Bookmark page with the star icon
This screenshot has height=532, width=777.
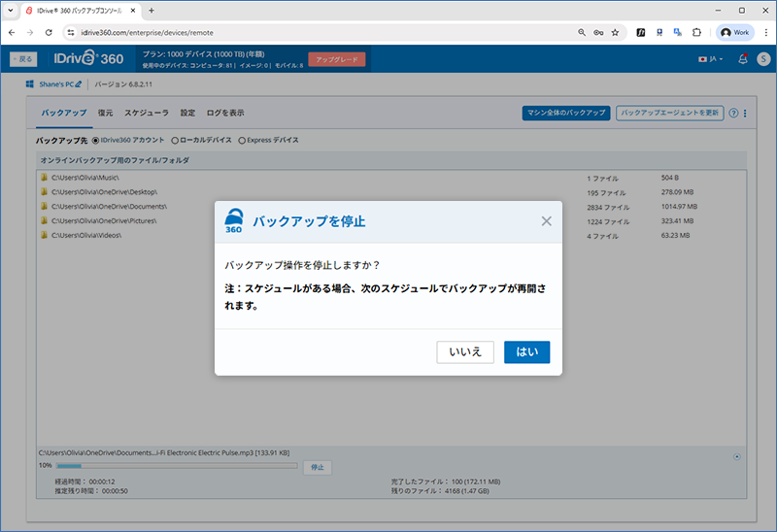tap(615, 32)
